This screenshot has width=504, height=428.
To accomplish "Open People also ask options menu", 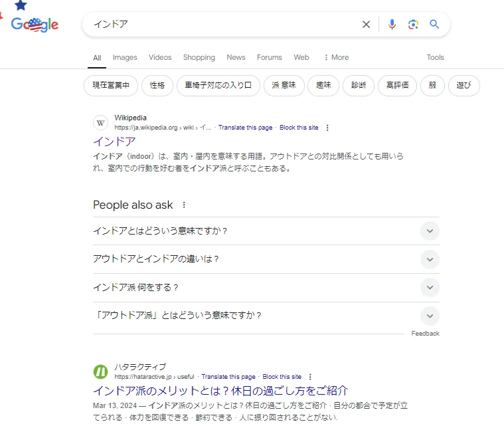I will point(185,205).
